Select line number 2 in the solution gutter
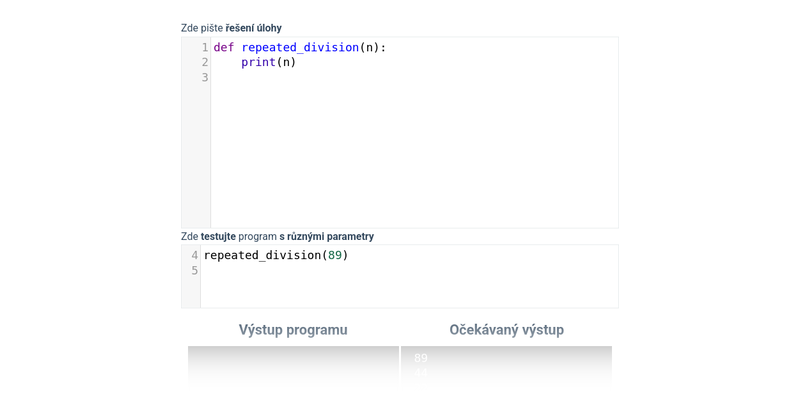This screenshot has height=400, width=800. click(x=204, y=63)
